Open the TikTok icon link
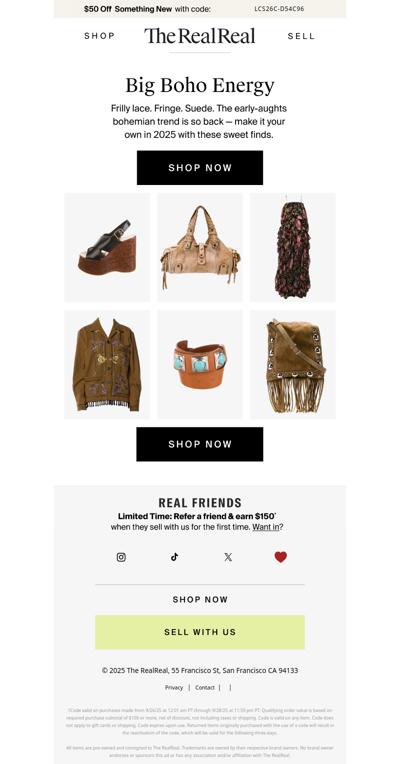This screenshot has width=400, height=764. (174, 557)
